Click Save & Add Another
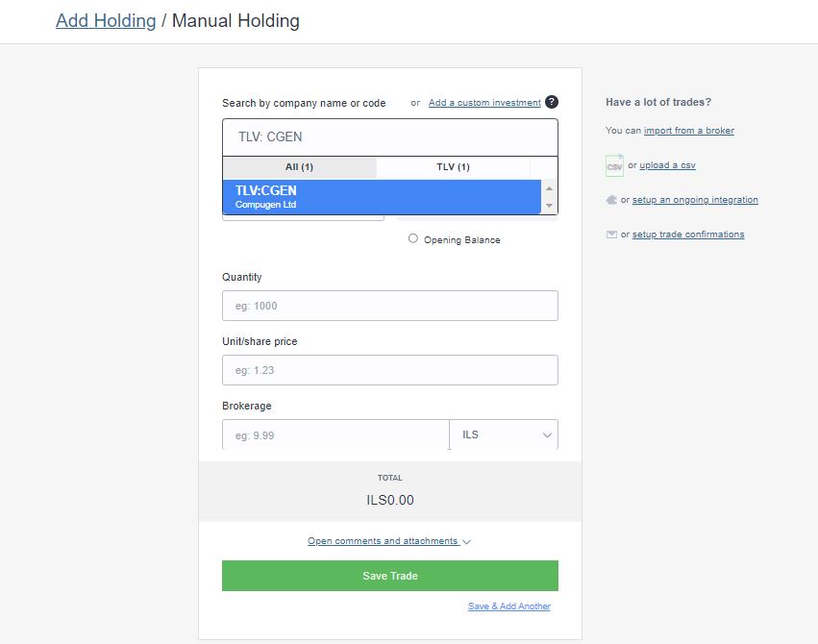The image size is (818, 644). [x=508, y=606]
